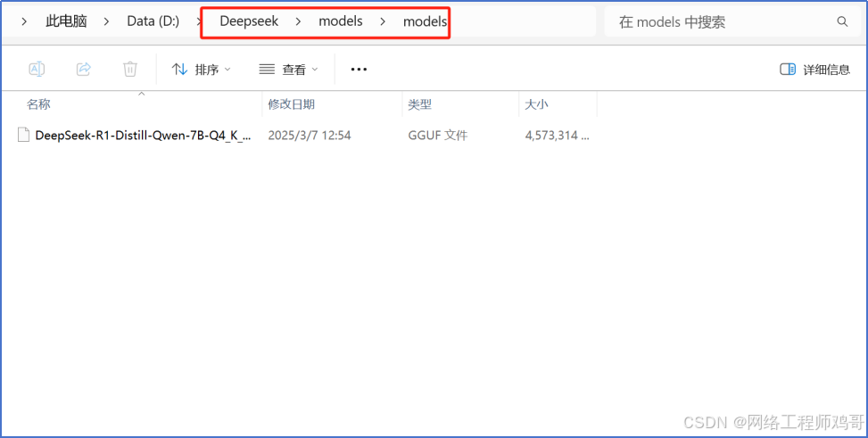The image size is (868, 438).
Task: Navigate to the parent models folder in breadcrumb
Action: click(x=341, y=21)
